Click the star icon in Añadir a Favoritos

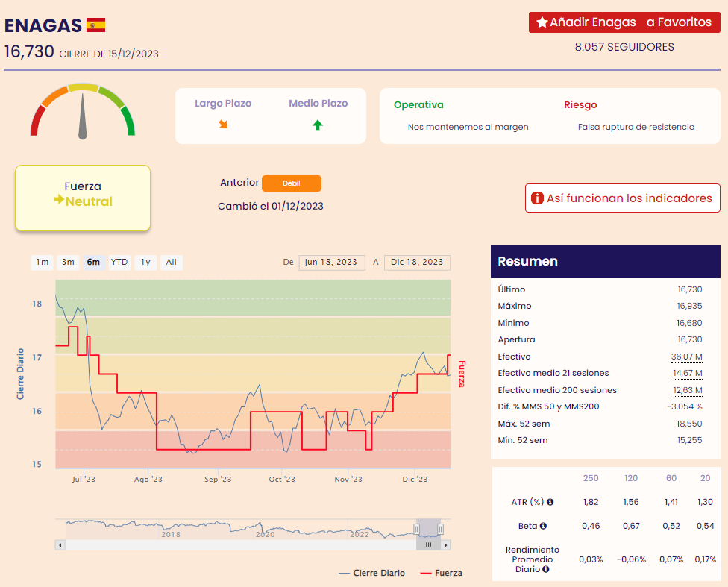(x=542, y=22)
